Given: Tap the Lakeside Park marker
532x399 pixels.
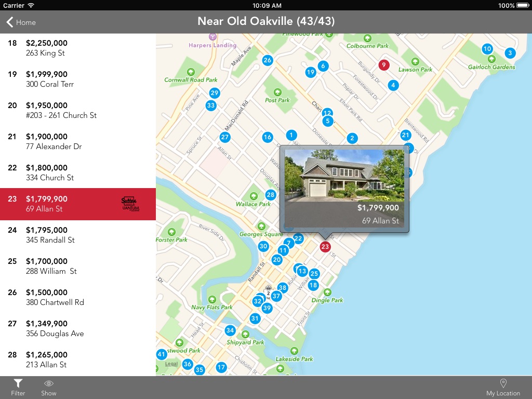Looking at the screenshot, I should tap(294, 351).
